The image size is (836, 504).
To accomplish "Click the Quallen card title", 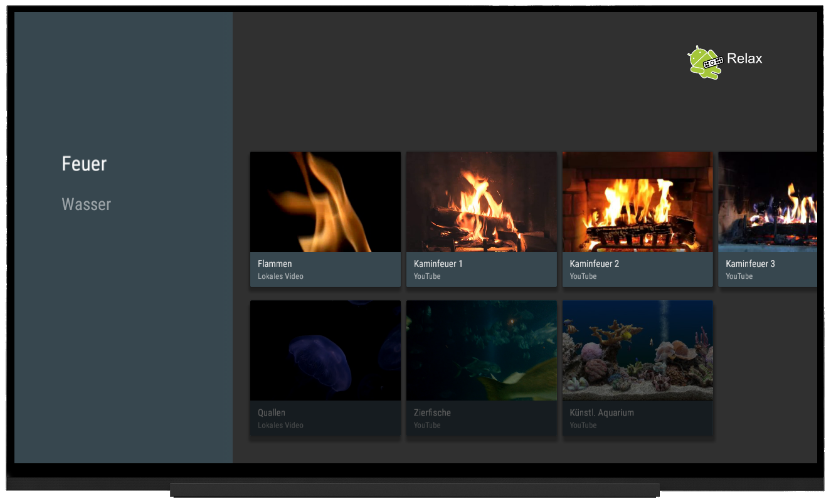I will point(272,413).
